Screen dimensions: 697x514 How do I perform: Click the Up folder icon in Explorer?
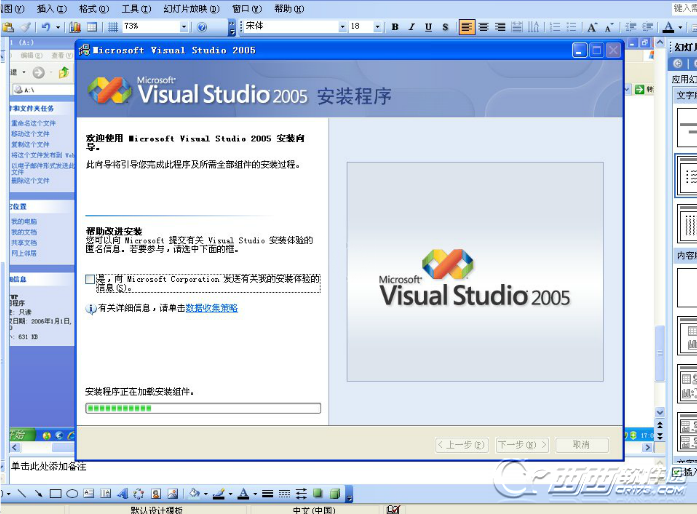(x=63, y=73)
